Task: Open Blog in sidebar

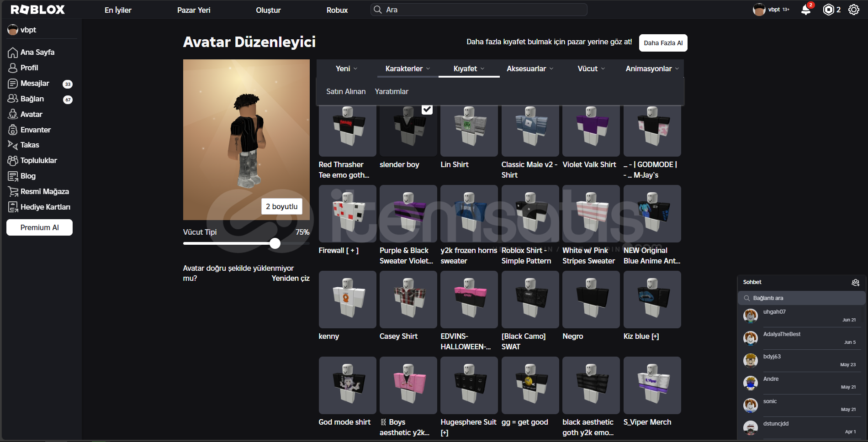Action: click(x=28, y=176)
